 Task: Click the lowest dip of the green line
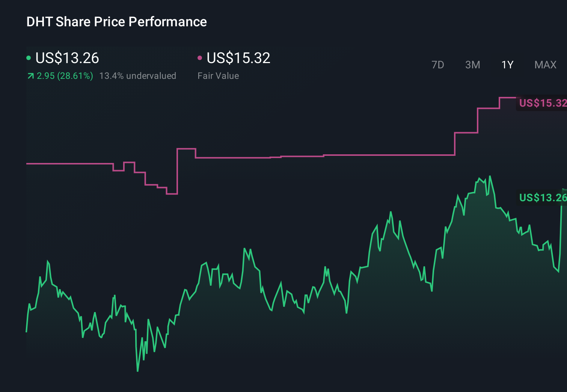[x=138, y=371]
